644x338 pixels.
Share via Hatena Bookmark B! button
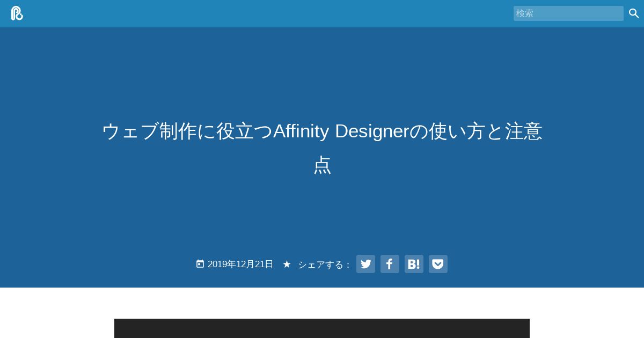[x=414, y=264]
